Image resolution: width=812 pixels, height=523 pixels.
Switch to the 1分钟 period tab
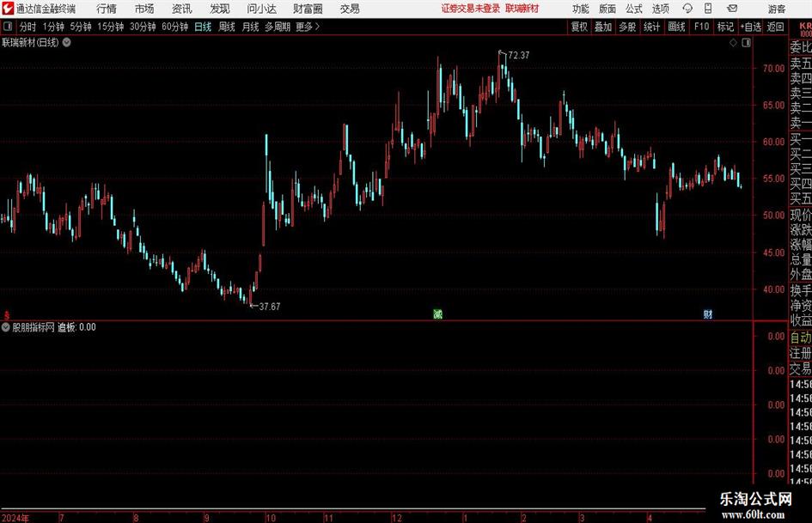[x=53, y=27]
